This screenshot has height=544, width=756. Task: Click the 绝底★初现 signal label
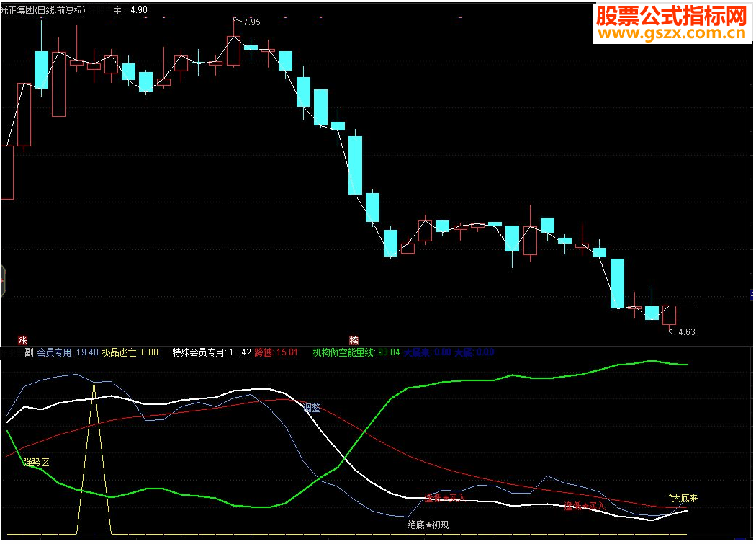[x=428, y=525]
